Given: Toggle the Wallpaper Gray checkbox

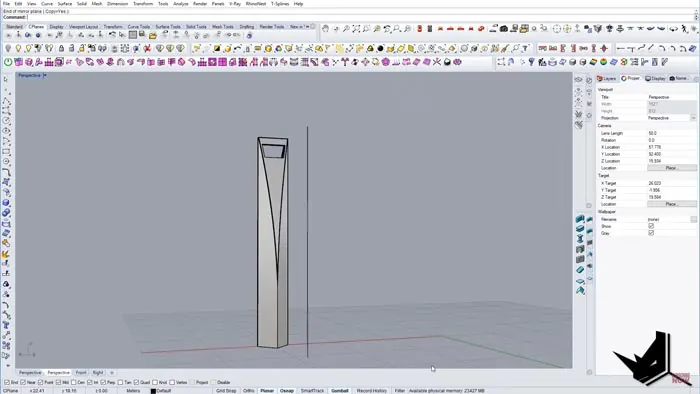Looking at the screenshot, I should click(651, 233).
